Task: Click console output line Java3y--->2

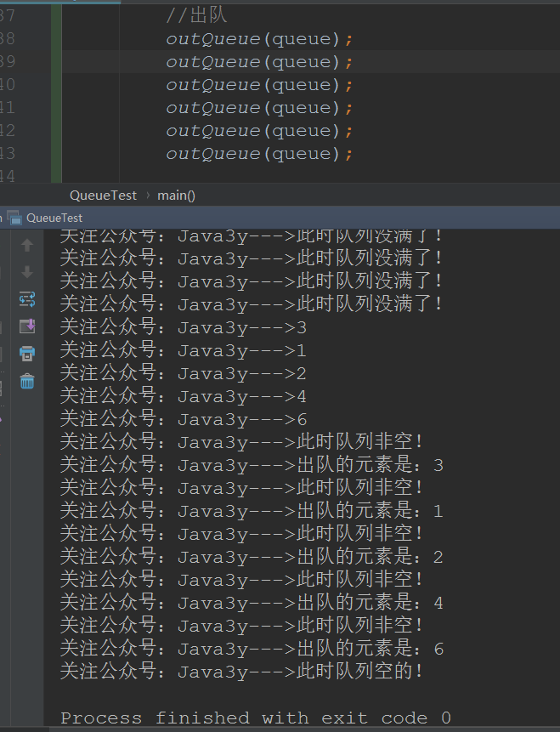Action: (184, 373)
